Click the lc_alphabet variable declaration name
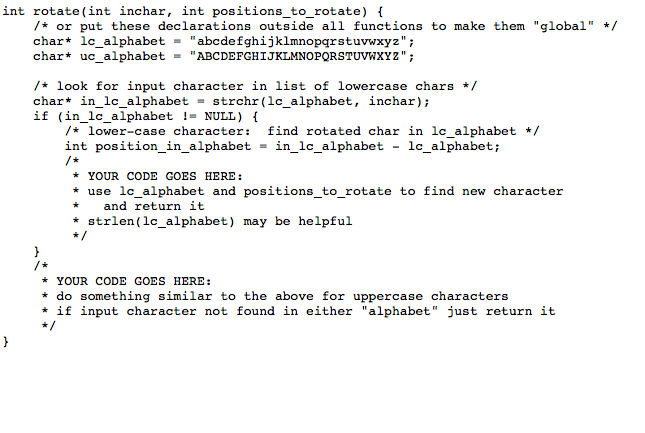 pyautogui.click(x=123, y=41)
